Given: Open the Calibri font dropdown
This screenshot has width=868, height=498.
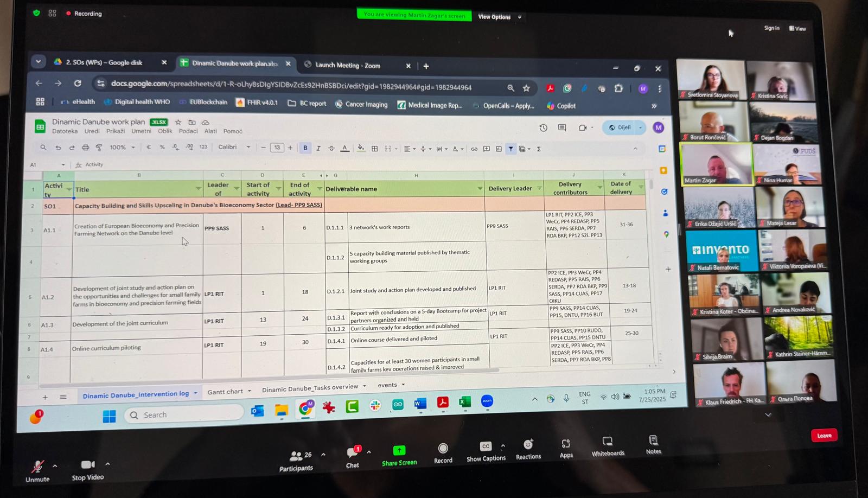Looking at the screenshot, I should pyautogui.click(x=234, y=147).
